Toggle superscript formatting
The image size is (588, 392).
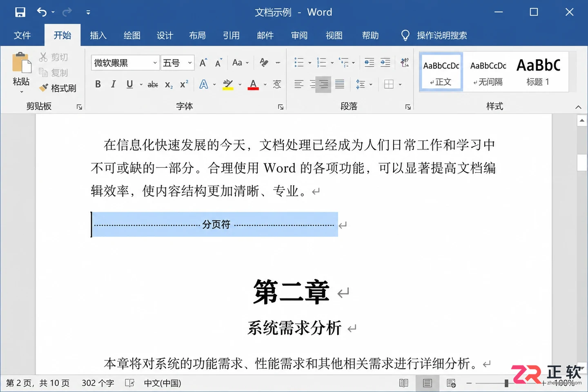click(x=184, y=84)
